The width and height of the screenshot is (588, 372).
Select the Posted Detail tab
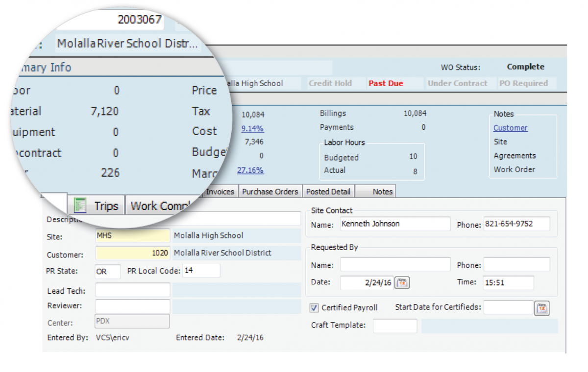click(329, 191)
